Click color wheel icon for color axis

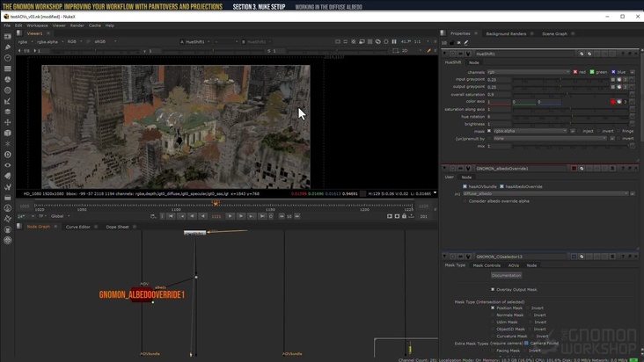click(x=619, y=102)
